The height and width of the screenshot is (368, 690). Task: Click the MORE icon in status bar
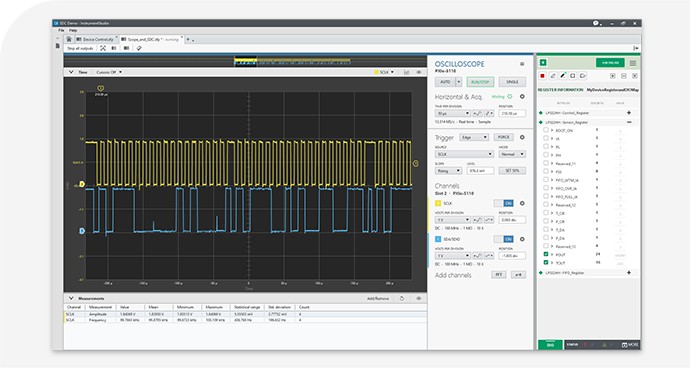[624, 345]
